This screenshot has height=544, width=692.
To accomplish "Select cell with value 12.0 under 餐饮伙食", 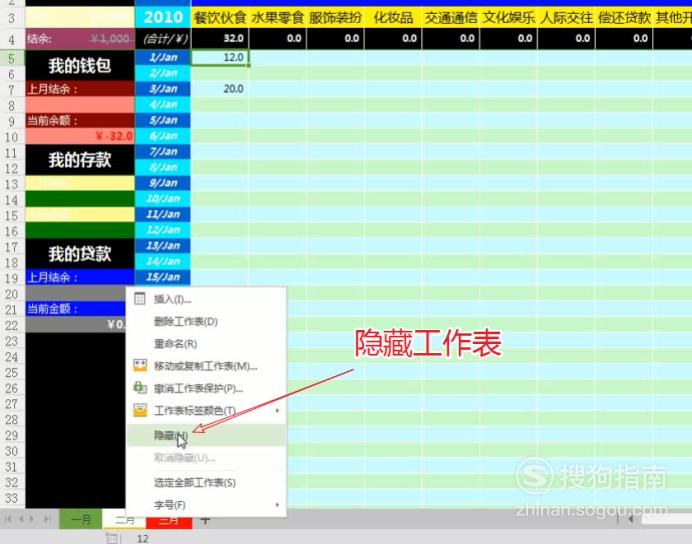I will [x=220, y=57].
